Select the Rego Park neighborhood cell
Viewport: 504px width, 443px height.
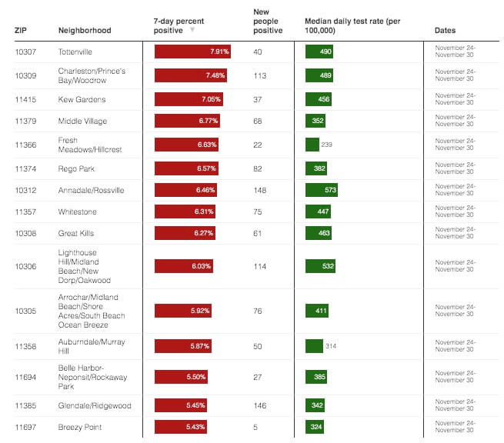(75, 168)
